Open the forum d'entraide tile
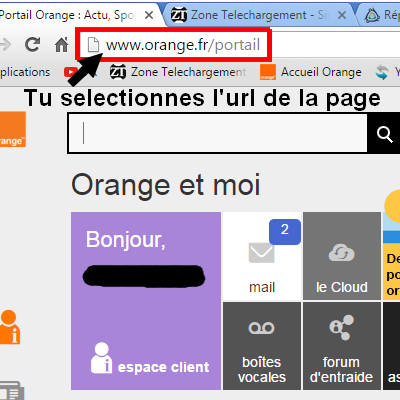The image size is (400, 400). (342, 346)
